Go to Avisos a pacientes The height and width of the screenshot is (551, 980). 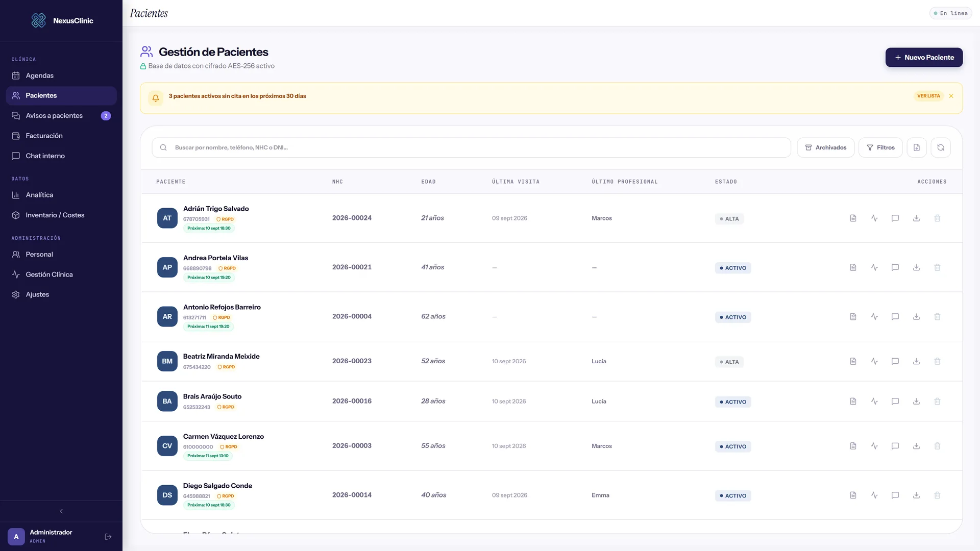pos(61,116)
